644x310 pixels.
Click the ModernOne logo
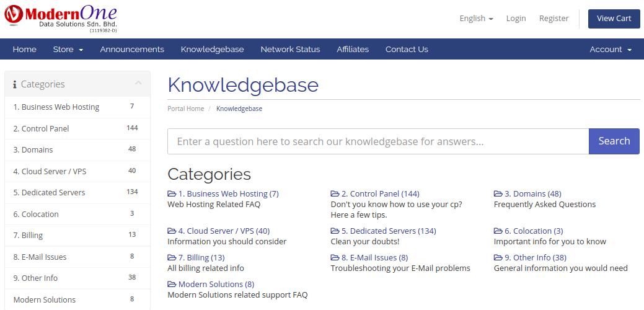tap(60, 19)
